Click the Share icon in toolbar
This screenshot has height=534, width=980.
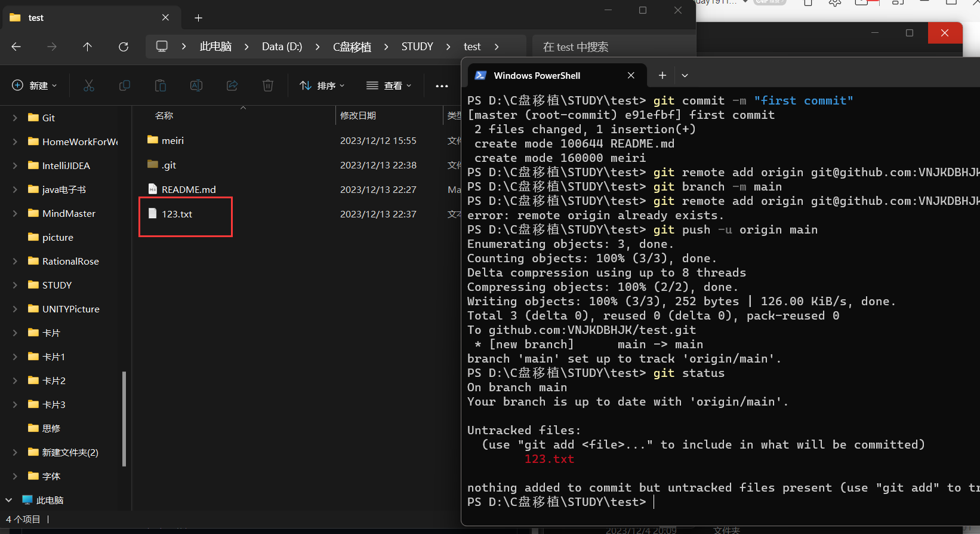pyautogui.click(x=232, y=85)
